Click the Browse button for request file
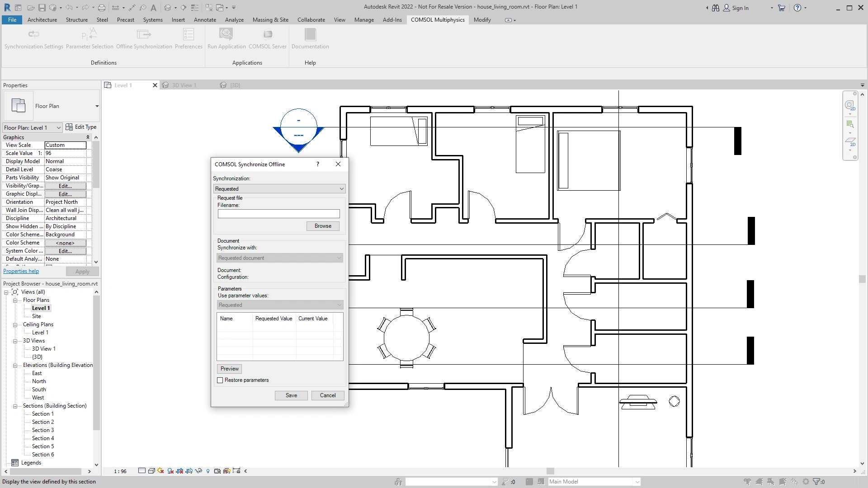This screenshot has width=868, height=488. 323,226
